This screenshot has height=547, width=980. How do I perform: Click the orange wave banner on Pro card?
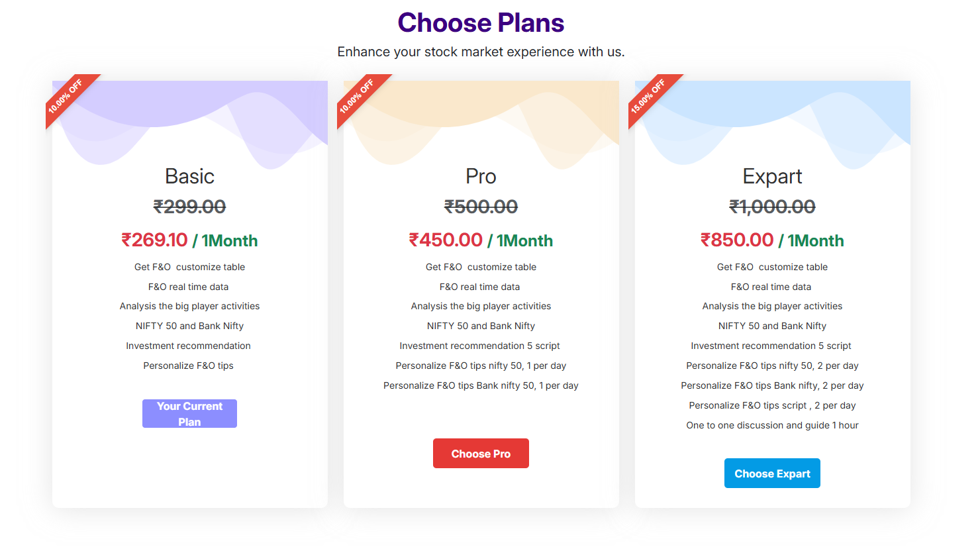pos(481,119)
